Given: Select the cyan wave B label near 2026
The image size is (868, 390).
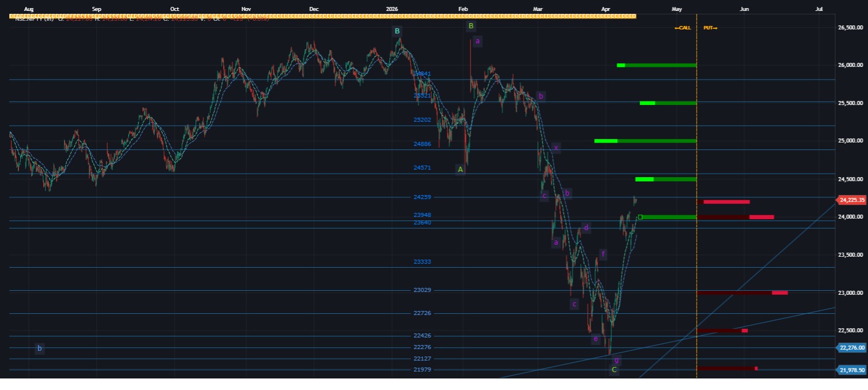Looking at the screenshot, I should click(397, 31).
